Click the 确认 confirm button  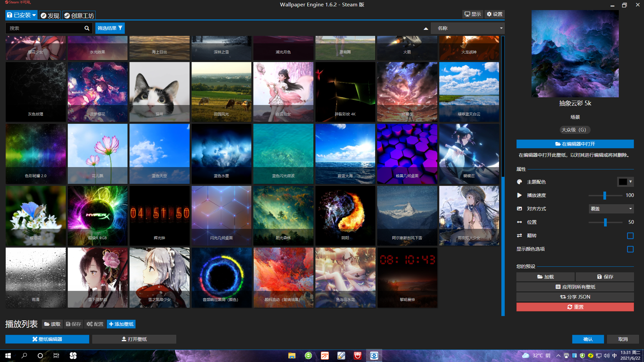(588, 339)
